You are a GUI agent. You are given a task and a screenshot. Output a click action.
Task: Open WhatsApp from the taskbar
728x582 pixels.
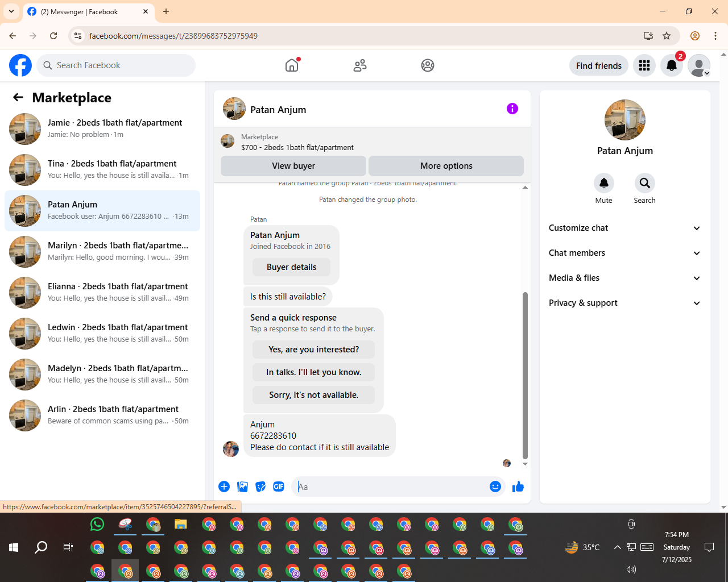point(97,524)
